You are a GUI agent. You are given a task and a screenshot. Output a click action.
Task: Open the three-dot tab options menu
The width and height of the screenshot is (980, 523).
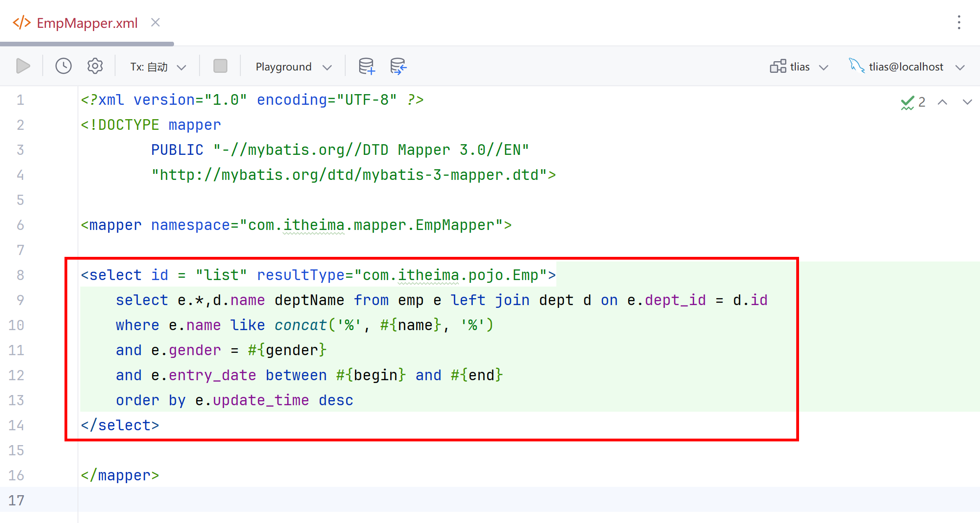[959, 22]
